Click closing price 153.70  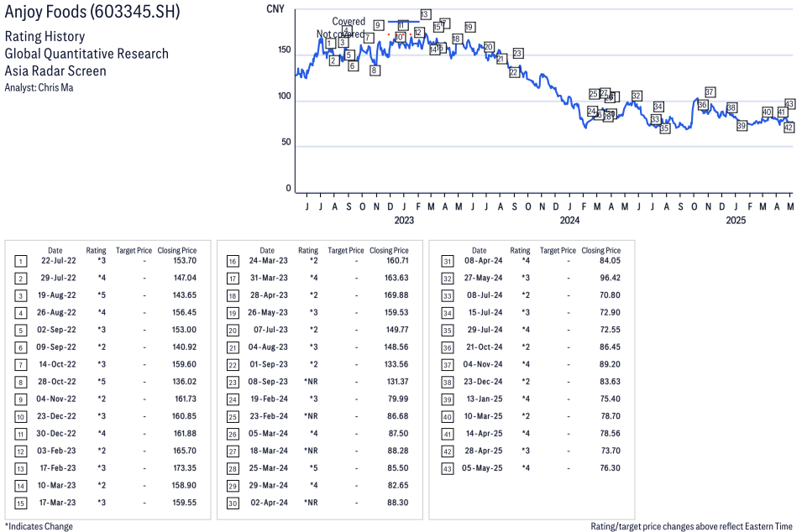(185, 261)
